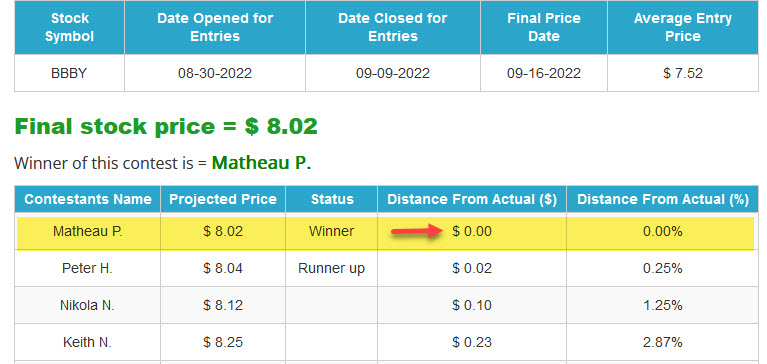Select the Contestants Name column header
The height and width of the screenshot is (364, 767).
(x=88, y=199)
